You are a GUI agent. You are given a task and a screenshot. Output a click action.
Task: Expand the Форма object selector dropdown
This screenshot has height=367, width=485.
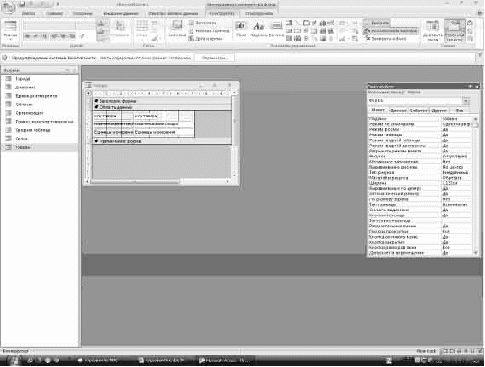[466, 101]
